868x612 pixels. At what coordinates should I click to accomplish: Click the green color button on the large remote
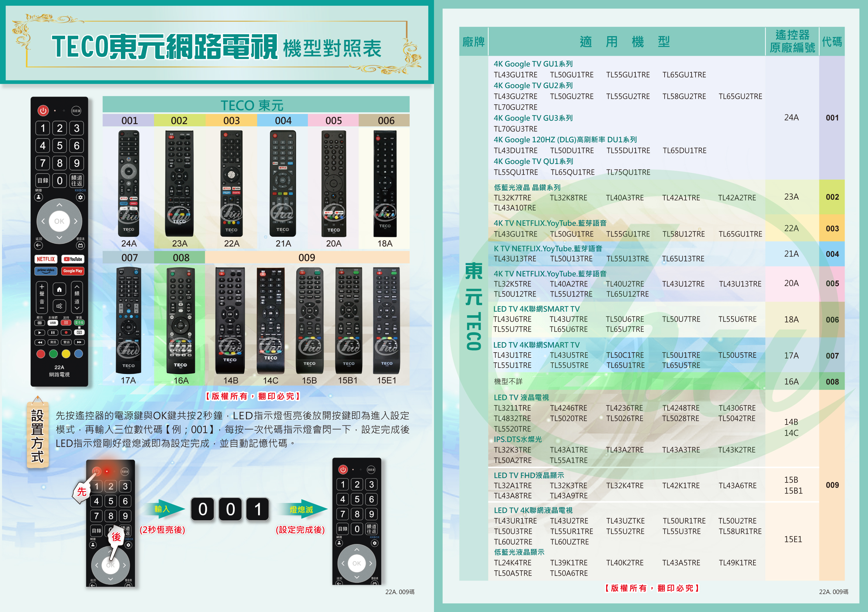53,354
